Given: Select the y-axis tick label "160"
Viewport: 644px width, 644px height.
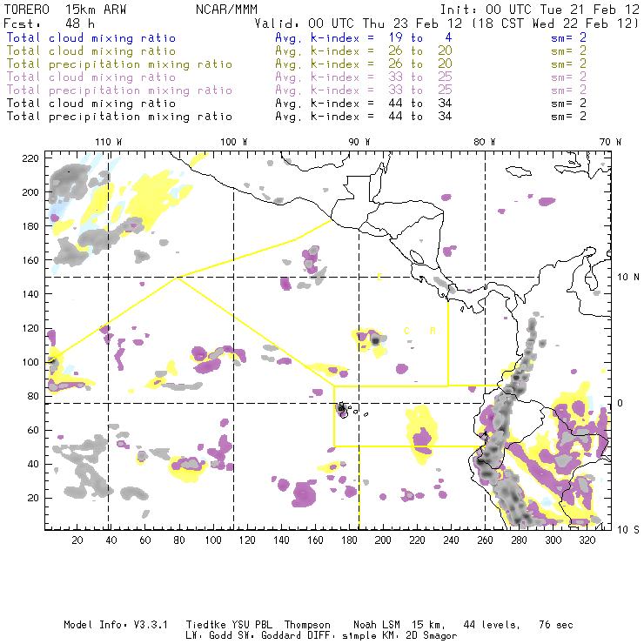Looking at the screenshot, I should tap(30, 260).
